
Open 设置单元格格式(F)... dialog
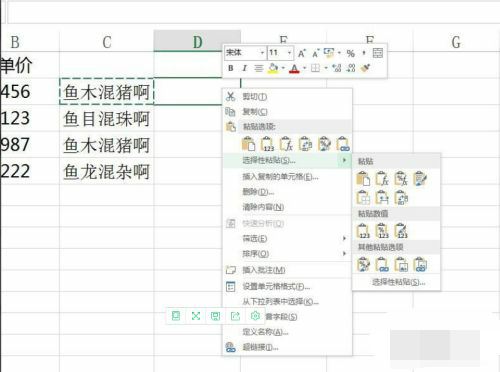[x=287, y=286]
